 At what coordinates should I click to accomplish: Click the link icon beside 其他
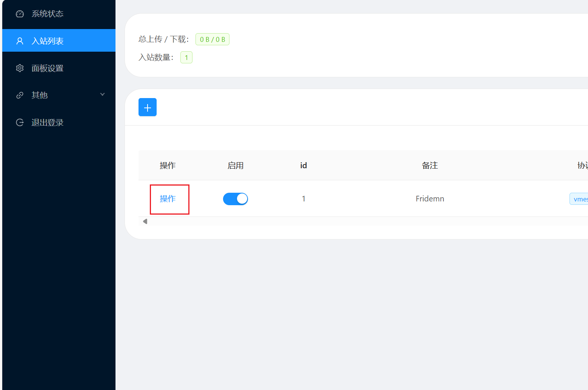point(20,95)
